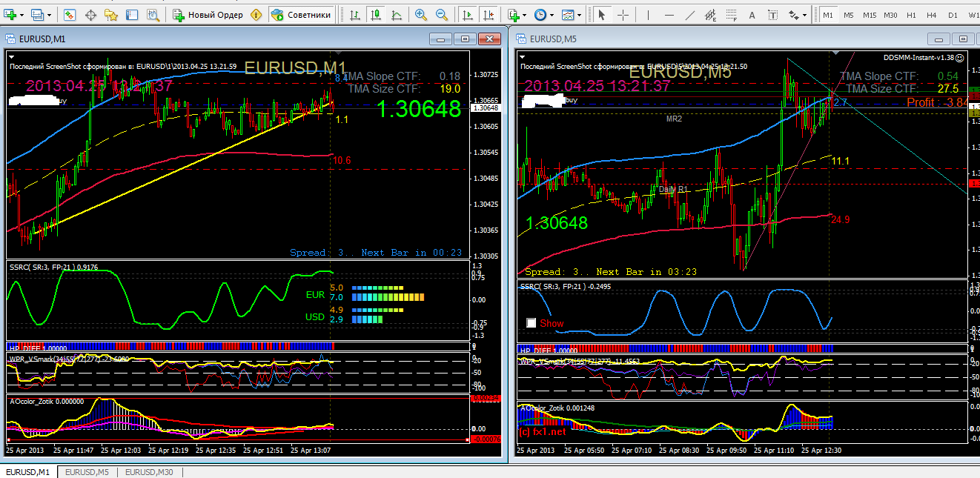Select the equidistant channel tool
Image resolution: width=980 pixels, height=478 pixels.
click(711, 14)
